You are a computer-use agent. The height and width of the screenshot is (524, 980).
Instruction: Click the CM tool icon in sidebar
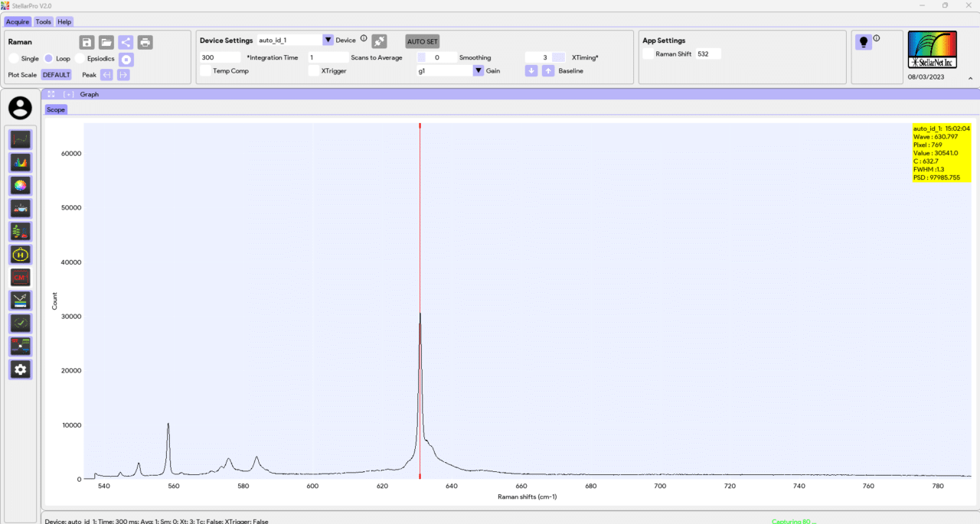[x=20, y=277]
